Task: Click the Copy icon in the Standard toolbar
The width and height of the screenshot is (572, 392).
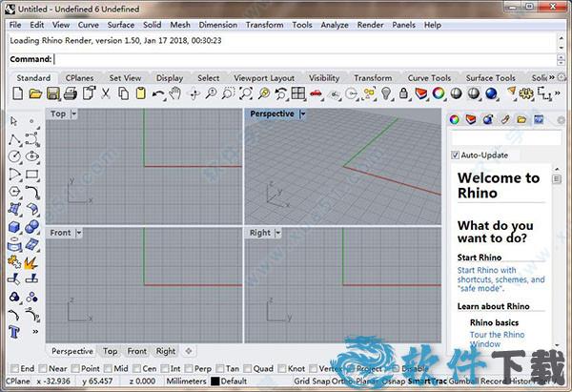Action: [x=123, y=93]
